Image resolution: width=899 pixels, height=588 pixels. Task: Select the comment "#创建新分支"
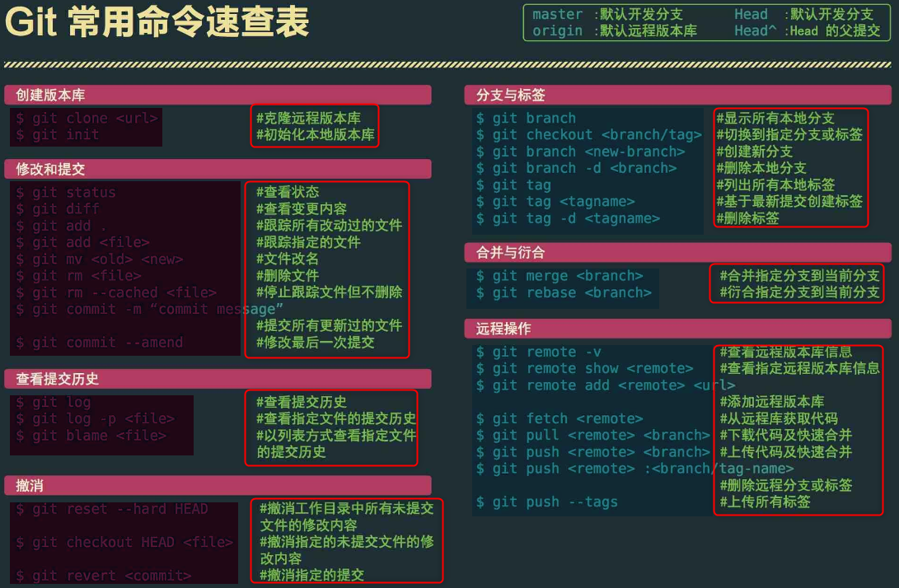tap(755, 152)
